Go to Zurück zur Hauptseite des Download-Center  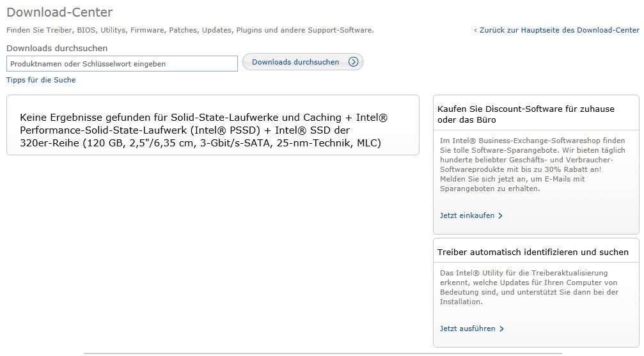point(559,30)
